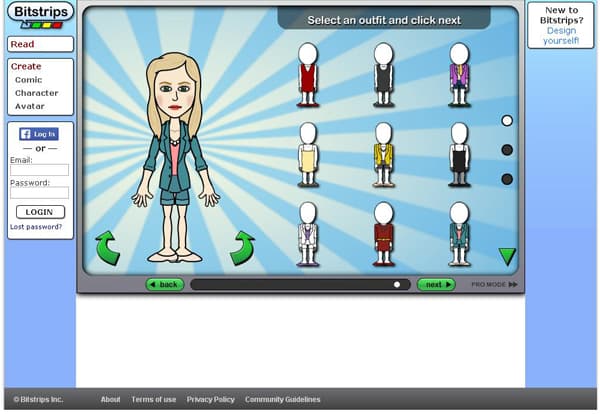Choose the purple jacket outfit
The width and height of the screenshot is (600, 414).
pyautogui.click(x=459, y=75)
